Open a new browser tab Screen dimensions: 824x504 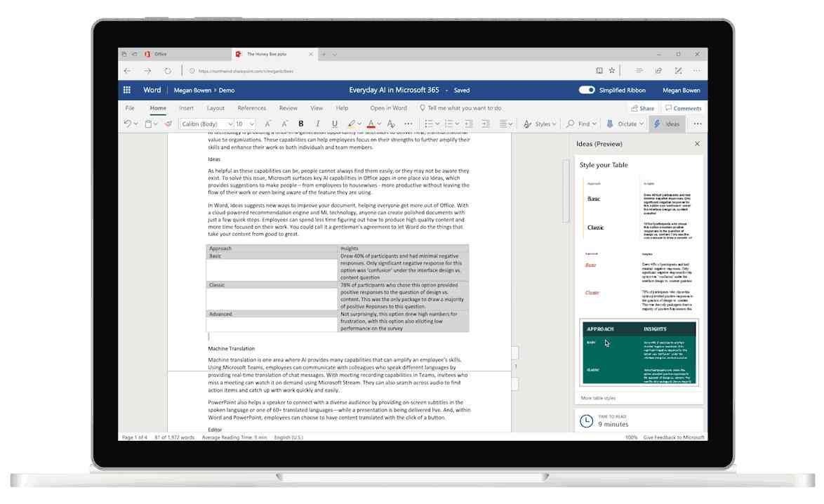pyautogui.click(x=324, y=54)
